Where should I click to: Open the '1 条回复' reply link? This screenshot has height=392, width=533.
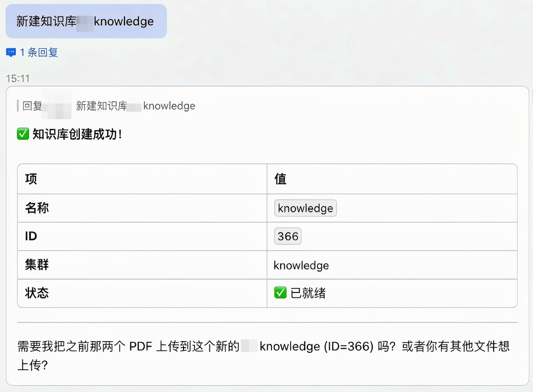(x=39, y=52)
